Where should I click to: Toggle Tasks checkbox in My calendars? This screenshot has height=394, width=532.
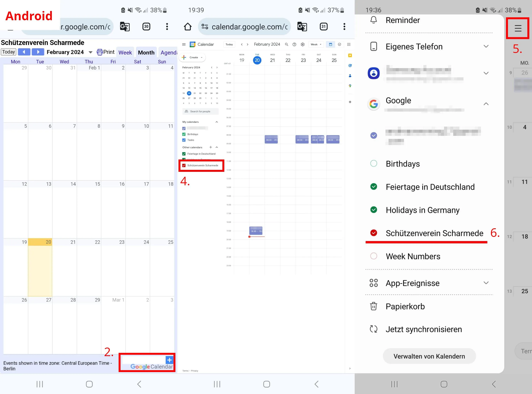click(x=184, y=140)
